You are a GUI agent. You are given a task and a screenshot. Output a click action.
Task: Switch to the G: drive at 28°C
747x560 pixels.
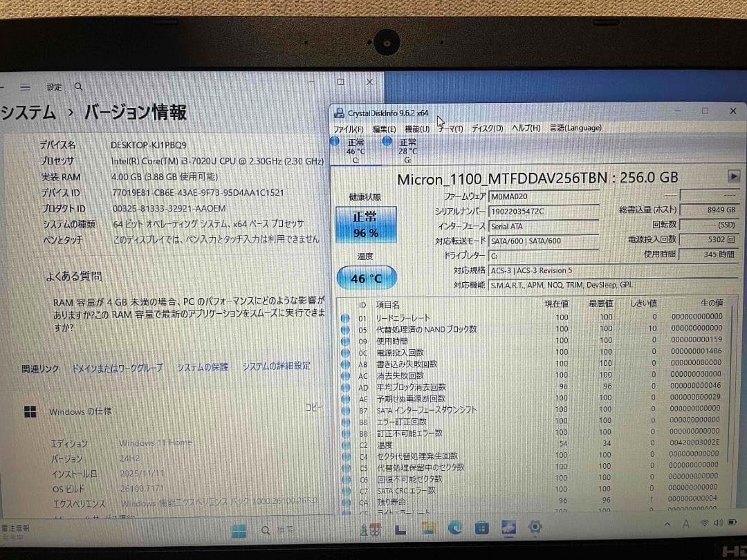tap(407, 147)
